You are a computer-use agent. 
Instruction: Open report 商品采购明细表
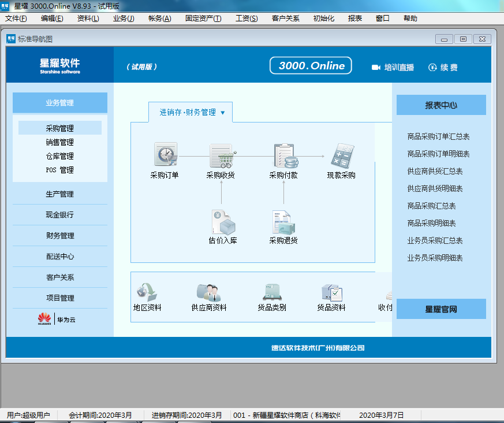click(x=431, y=223)
